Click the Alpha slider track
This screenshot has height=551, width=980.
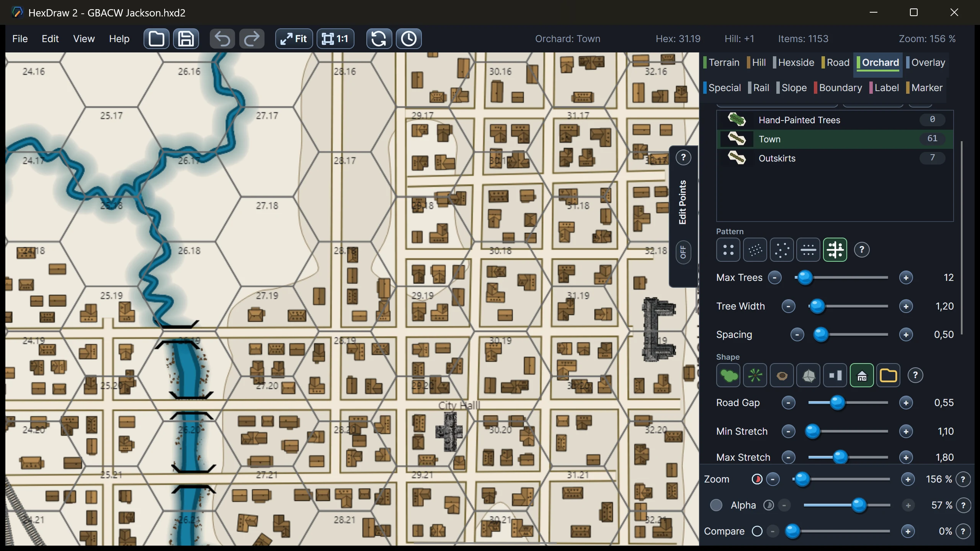pyautogui.click(x=847, y=505)
